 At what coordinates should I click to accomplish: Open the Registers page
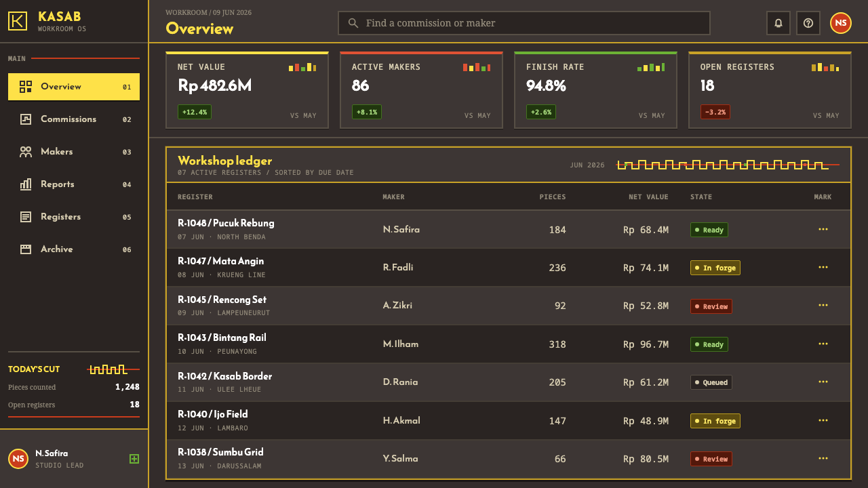pos(74,217)
